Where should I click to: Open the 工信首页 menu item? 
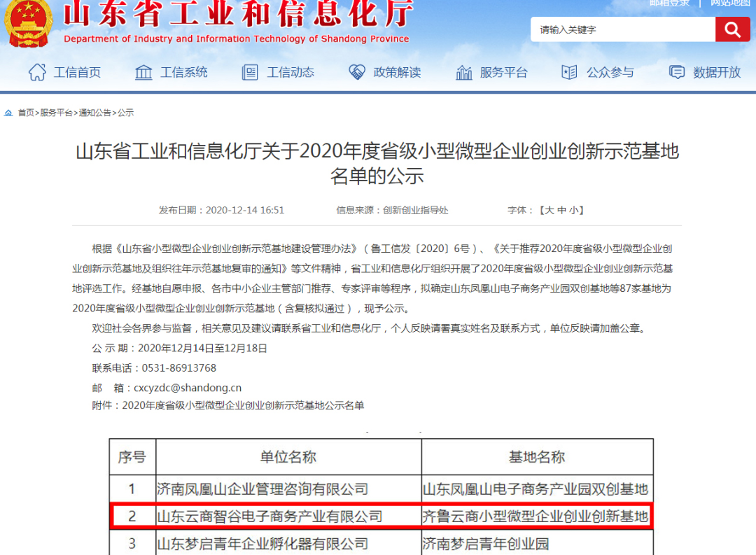(x=77, y=72)
